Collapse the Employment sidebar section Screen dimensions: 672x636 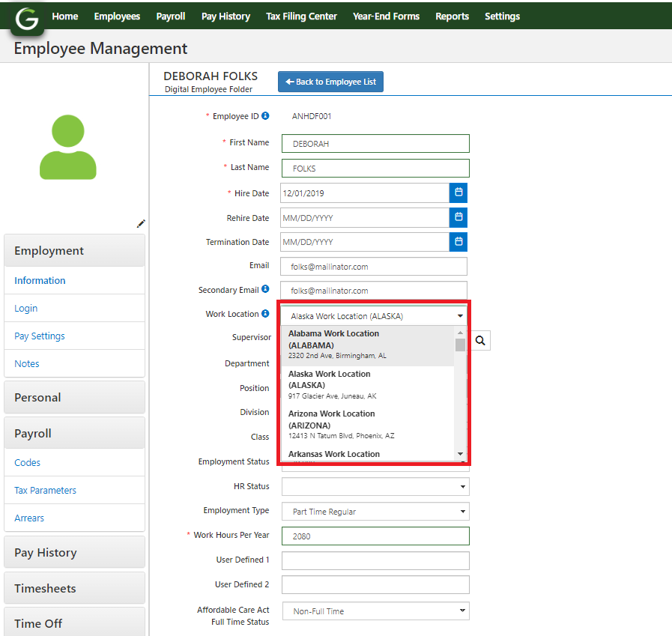(75, 251)
